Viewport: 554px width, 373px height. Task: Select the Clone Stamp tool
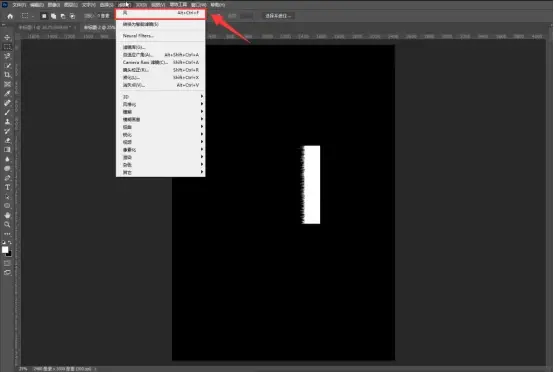pyautogui.click(x=7, y=122)
